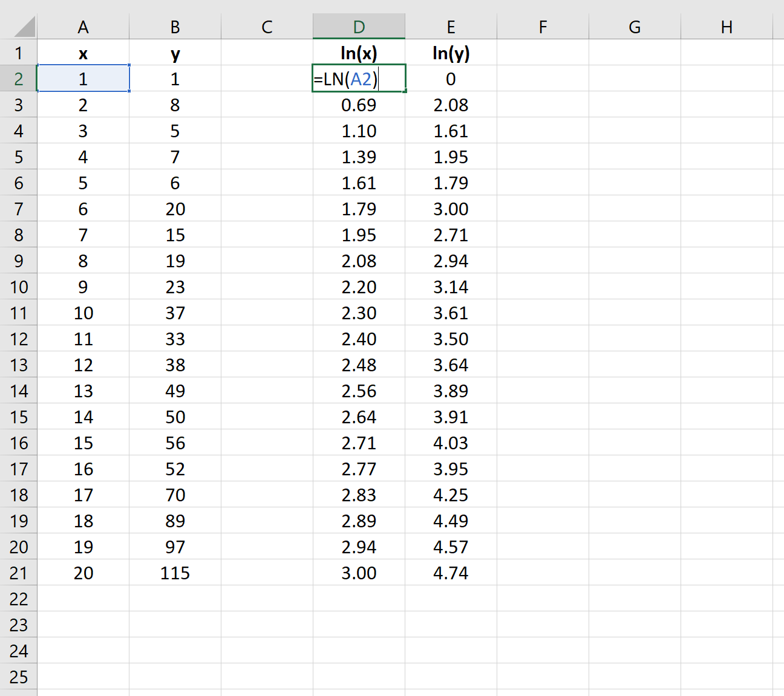
Task: Click the ln(x) header cell
Action: click(359, 53)
